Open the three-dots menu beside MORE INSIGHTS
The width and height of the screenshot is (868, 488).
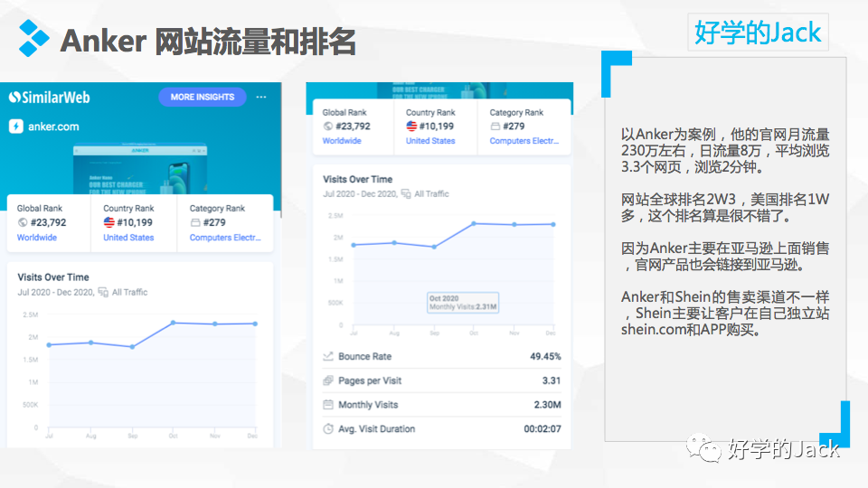pyautogui.click(x=261, y=97)
